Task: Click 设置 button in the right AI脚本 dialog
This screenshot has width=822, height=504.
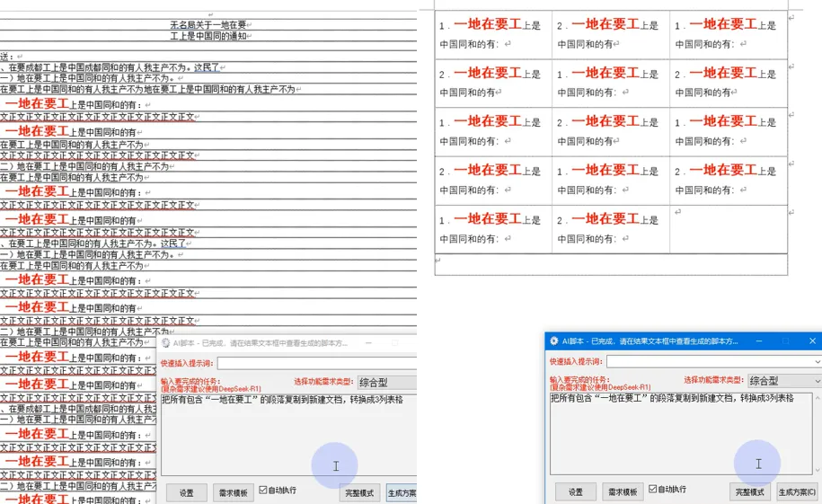Action: click(x=576, y=492)
